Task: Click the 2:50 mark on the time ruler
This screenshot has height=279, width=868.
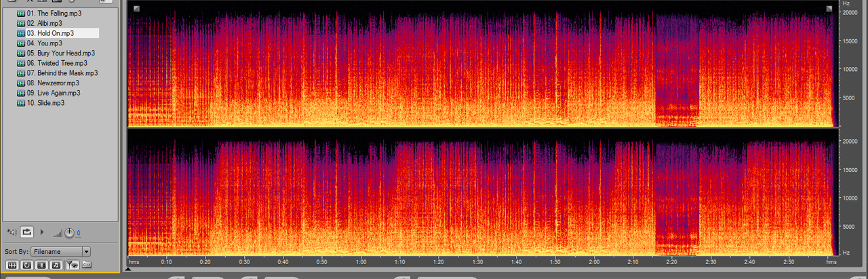Action: pyautogui.click(x=789, y=261)
